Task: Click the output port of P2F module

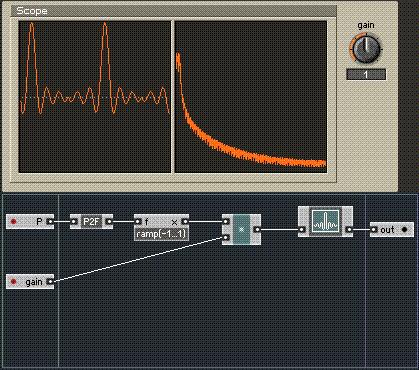Action: pyautogui.click(x=109, y=222)
